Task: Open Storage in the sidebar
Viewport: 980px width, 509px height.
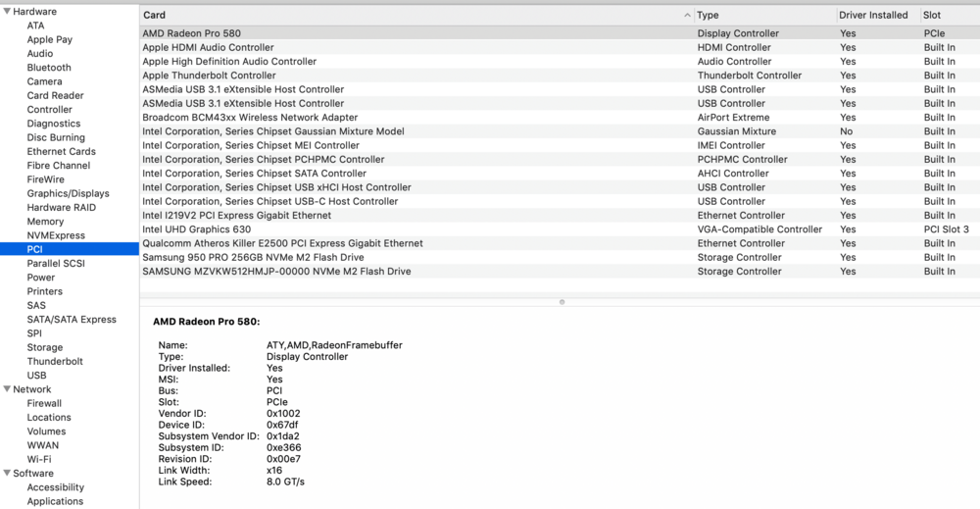Action: tap(44, 348)
